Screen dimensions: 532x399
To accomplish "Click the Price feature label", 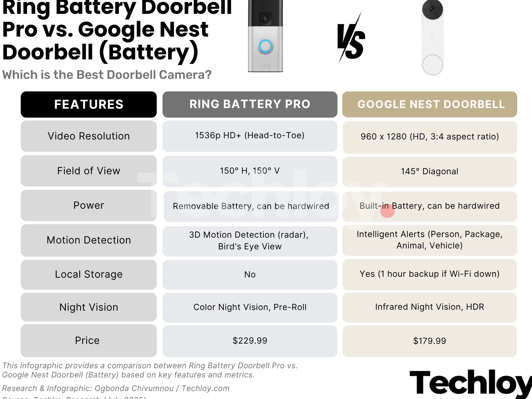I will click(x=87, y=341).
